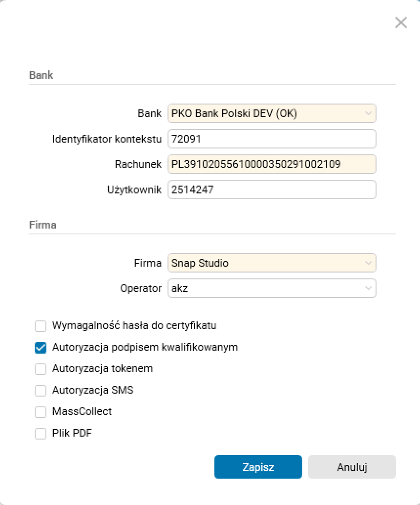Click the Rachunek field with the PL account number
Viewport: 420px width, 505px height.
(x=272, y=164)
